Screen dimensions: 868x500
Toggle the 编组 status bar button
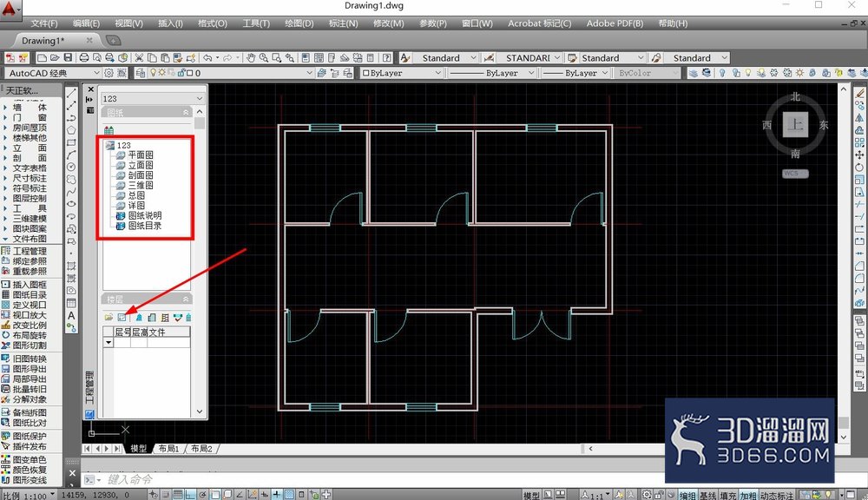[x=687, y=496]
